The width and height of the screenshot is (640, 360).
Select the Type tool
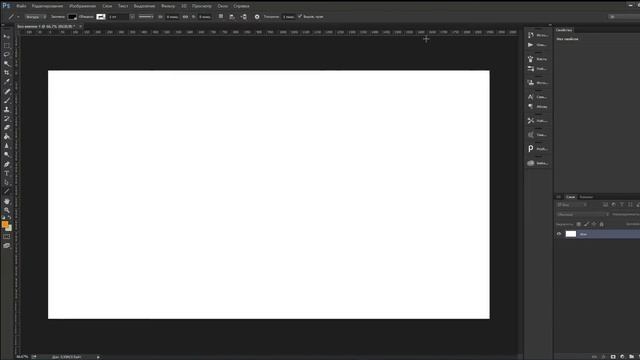[7, 173]
